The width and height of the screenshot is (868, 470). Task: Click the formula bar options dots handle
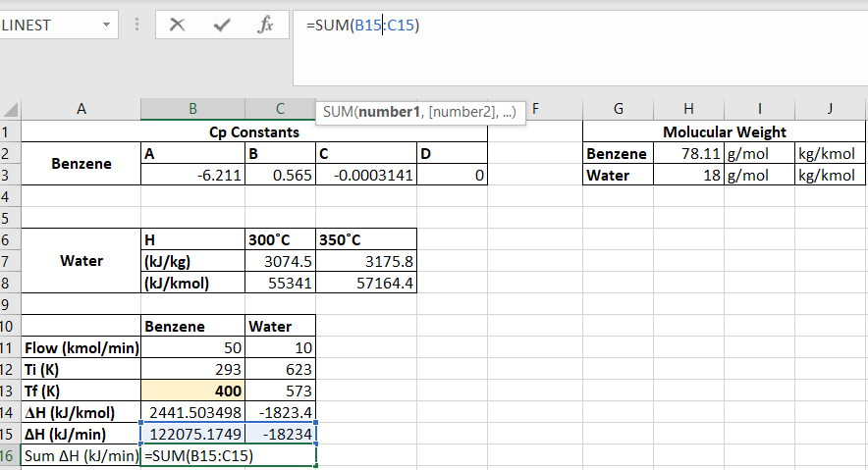coord(136,26)
